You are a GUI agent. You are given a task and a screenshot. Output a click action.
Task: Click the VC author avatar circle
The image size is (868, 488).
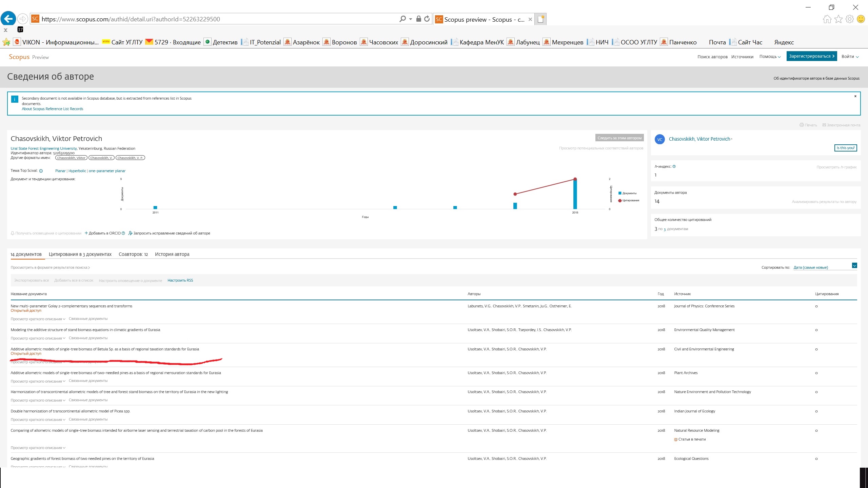tap(659, 139)
